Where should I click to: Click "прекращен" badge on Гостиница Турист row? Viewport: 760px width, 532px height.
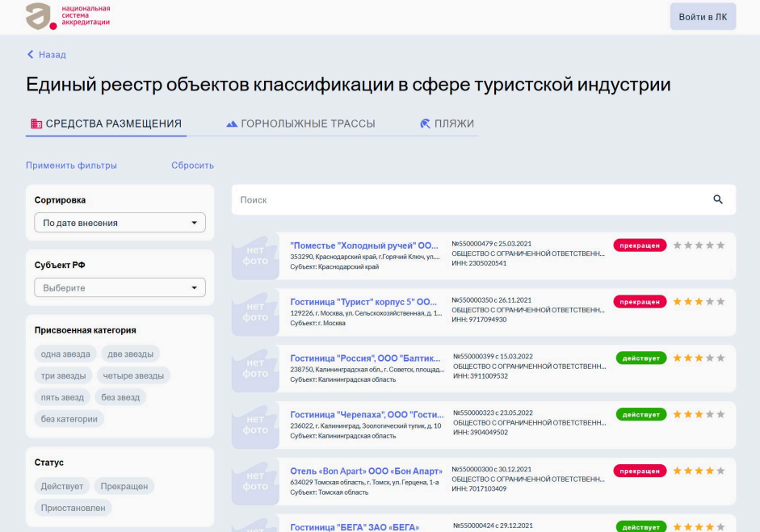640,301
